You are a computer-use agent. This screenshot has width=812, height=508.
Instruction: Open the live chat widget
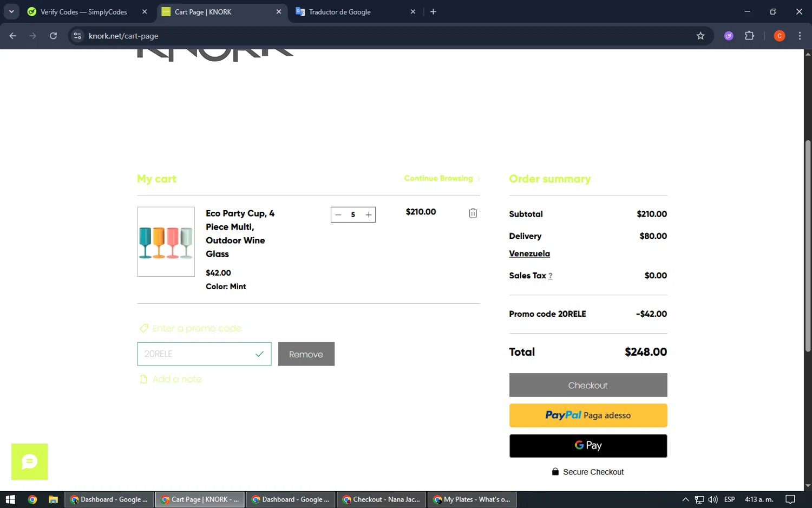coord(30,462)
